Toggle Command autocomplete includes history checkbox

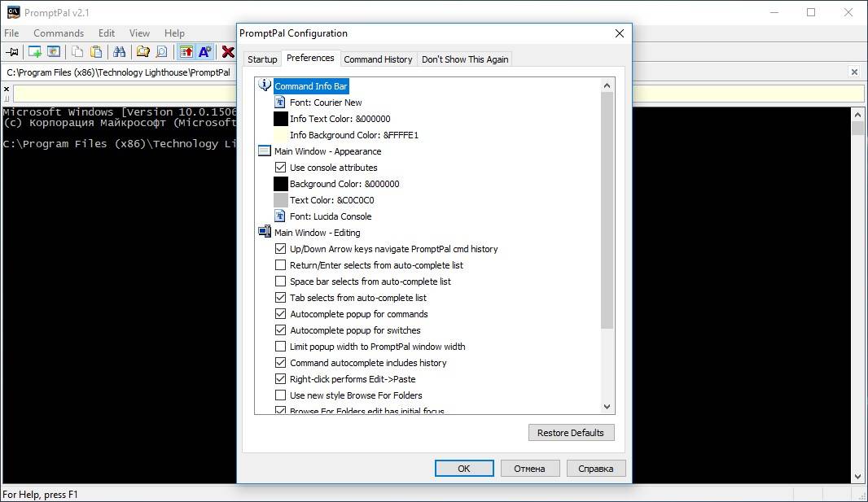(281, 363)
